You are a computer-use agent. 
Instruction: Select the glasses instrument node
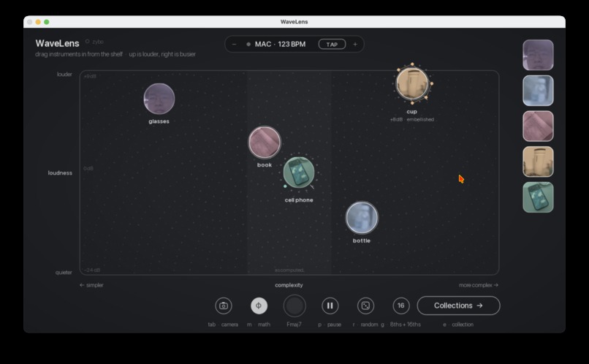159,99
